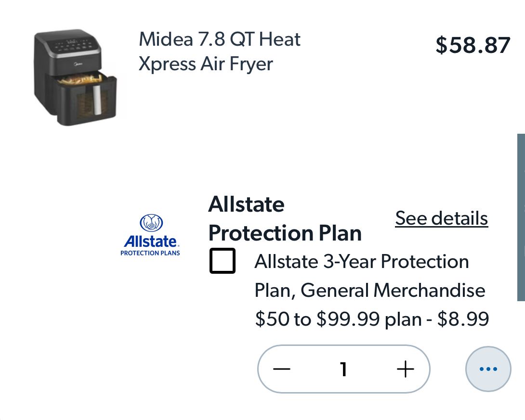Enable the Allstate 3-Year Protection Plan checkbox

(223, 261)
